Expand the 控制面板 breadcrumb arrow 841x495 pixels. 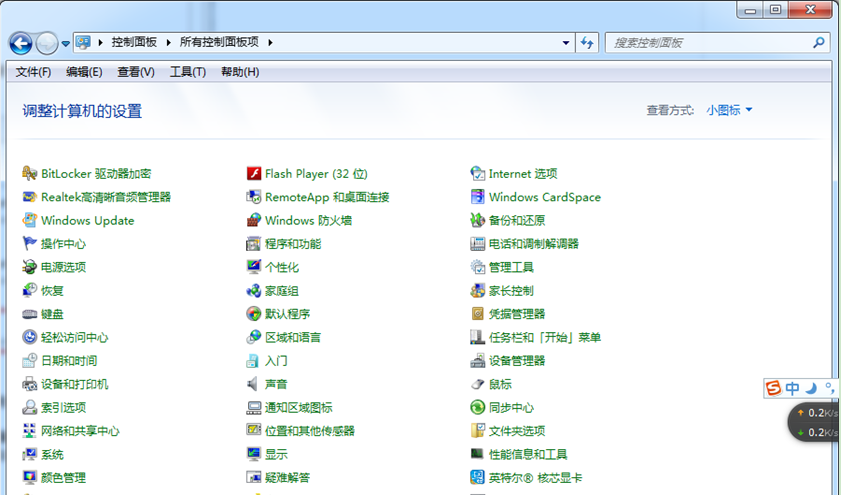(x=166, y=42)
